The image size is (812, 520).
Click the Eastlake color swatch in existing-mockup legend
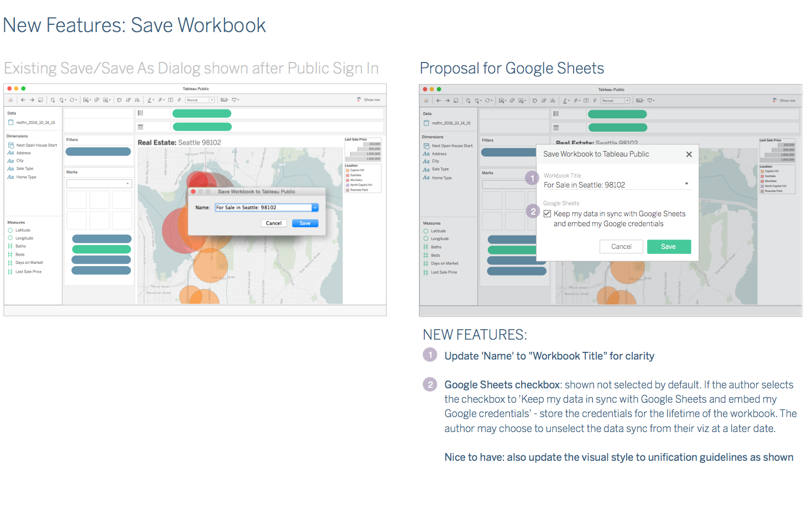pos(347,175)
